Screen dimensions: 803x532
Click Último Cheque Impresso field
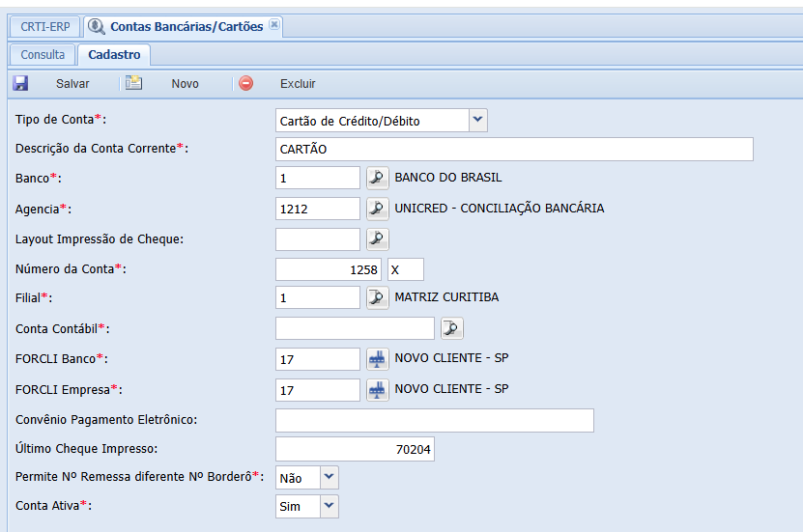pos(355,449)
